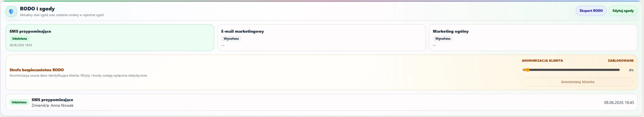The height and width of the screenshot is (117, 644).
Task: Click the Wycofana badge on E-mail marketingowy
Action: click(x=231, y=39)
